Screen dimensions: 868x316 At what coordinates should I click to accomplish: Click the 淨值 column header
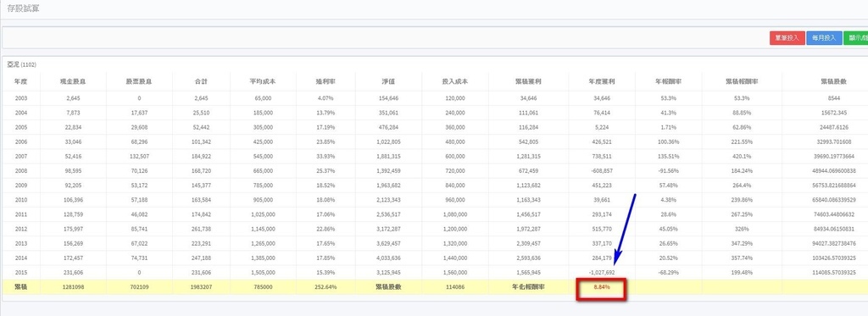point(387,81)
